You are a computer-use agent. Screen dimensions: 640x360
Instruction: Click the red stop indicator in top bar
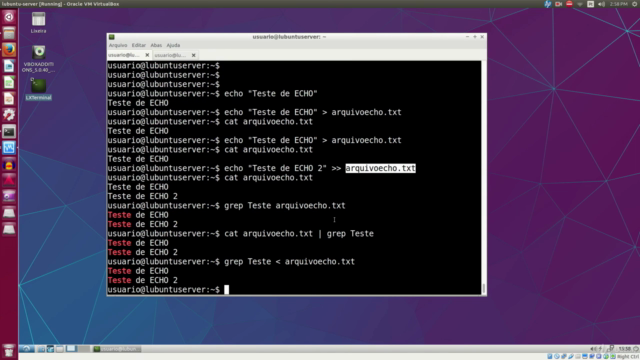tap(569, 4)
